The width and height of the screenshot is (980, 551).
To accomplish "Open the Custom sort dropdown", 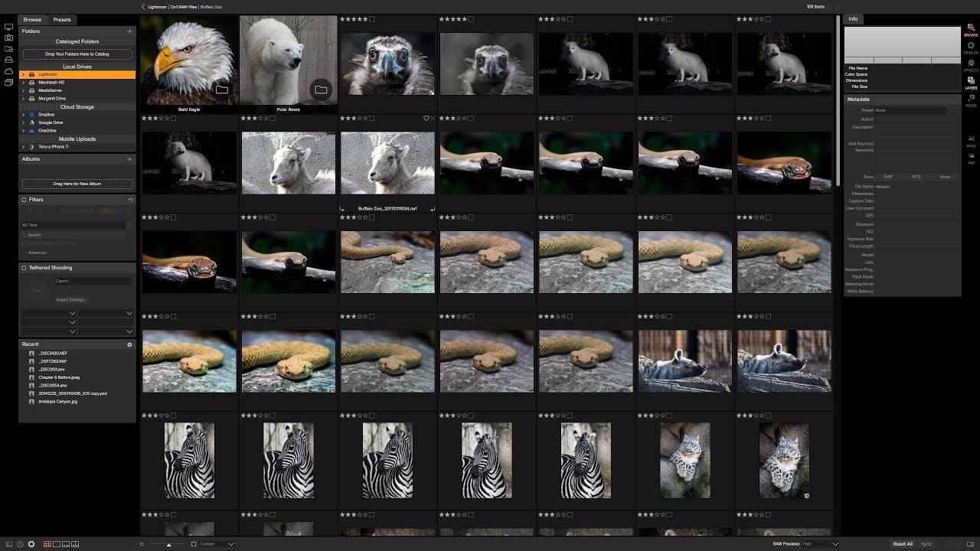I will (x=217, y=543).
